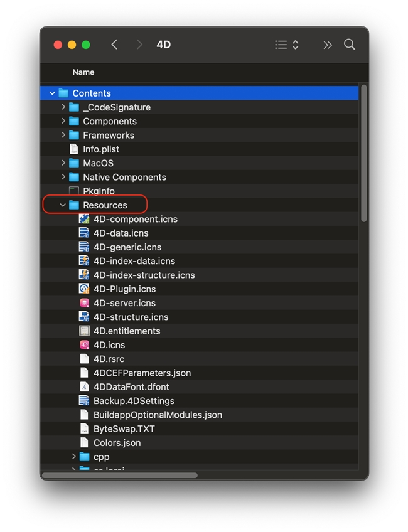
Task: Go back in Finder navigation
Action: point(114,45)
